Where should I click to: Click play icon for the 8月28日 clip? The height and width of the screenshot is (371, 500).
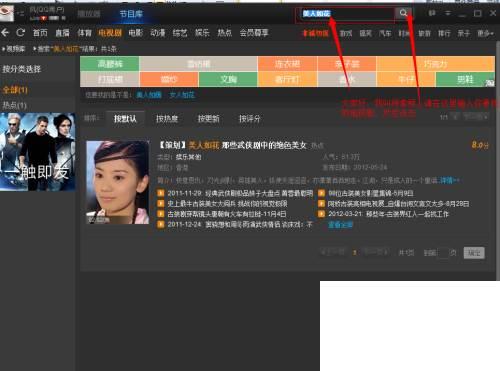click(x=321, y=204)
